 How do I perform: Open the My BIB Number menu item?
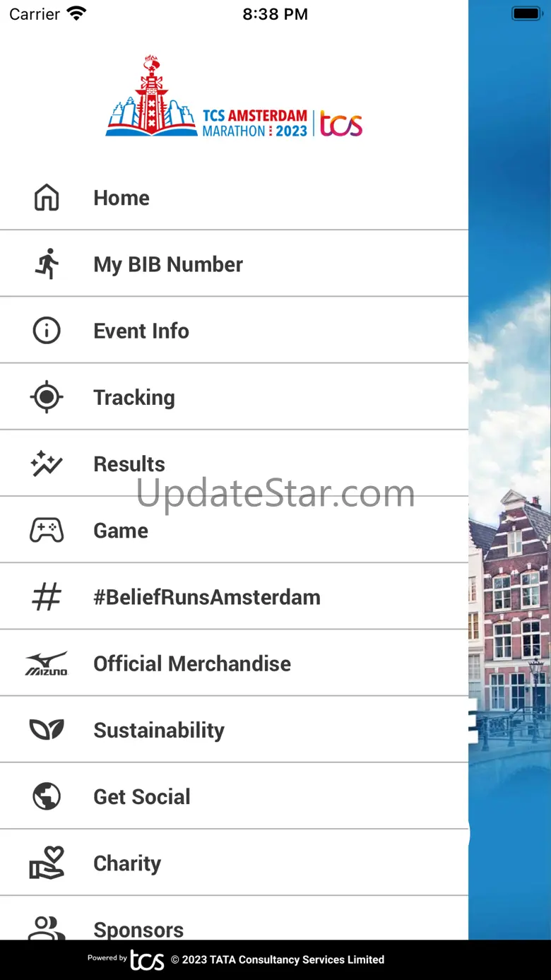point(234,264)
